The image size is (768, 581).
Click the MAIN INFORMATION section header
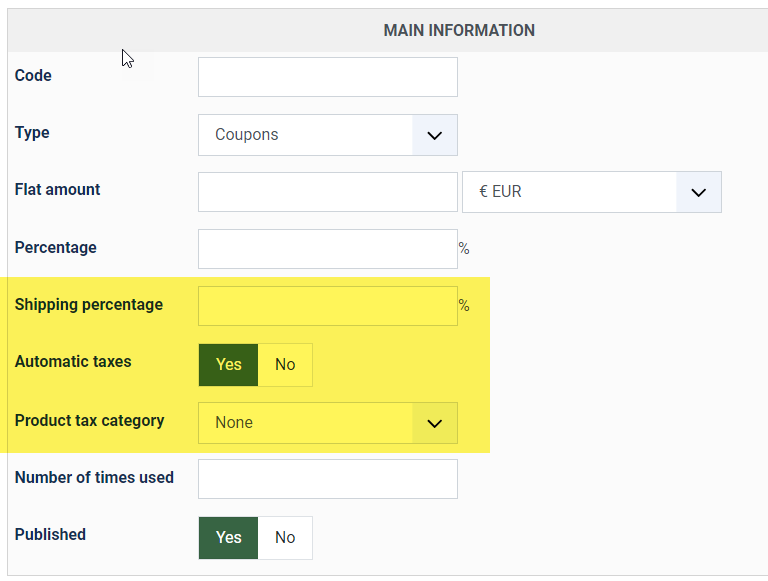click(459, 31)
